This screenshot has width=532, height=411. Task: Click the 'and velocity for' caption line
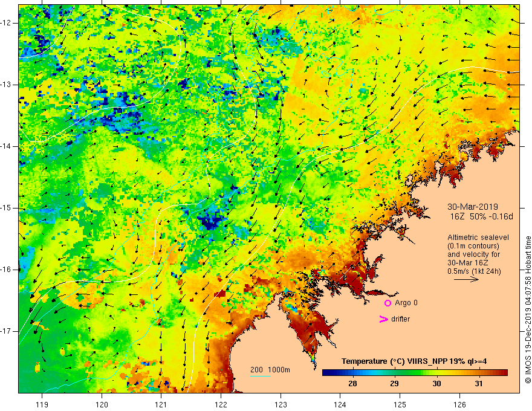(x=473, y=254)
